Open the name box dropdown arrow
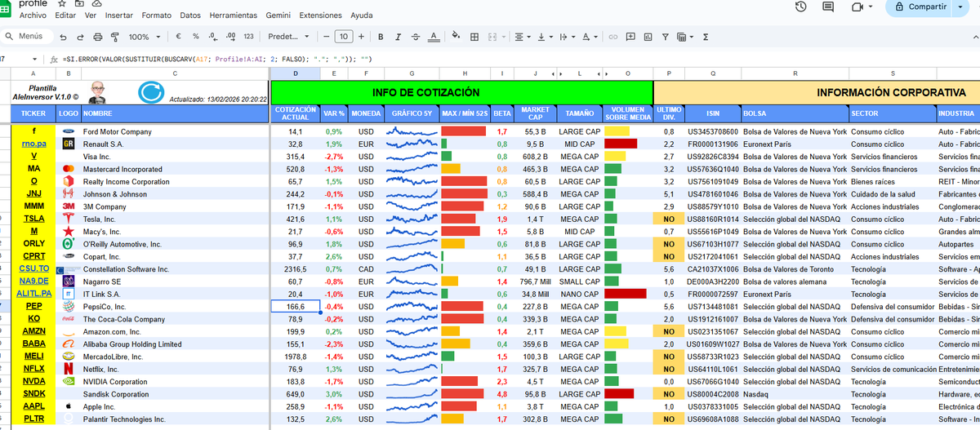Image resolution: width=980 pixels, height=430 pixels. (34, 60)
